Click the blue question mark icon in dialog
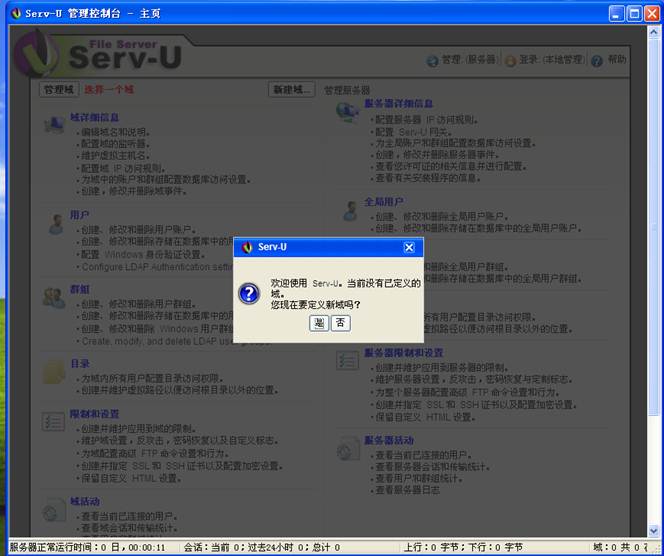Image resolution: width=664 pixels, height=556 pixels. (249, 293)
